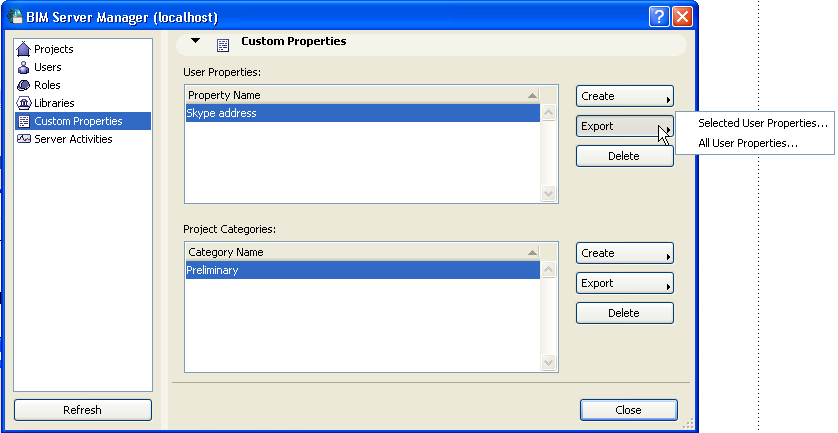Click the User Properties scrollbar down arrow
Viewport: 838px width, 433px height.
(x=548, y=194)
